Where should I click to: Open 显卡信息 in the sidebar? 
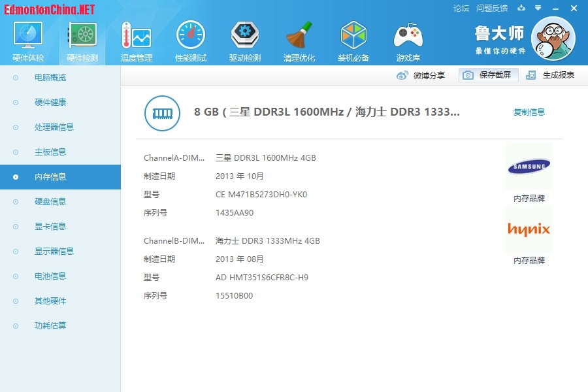pos(50,227)
